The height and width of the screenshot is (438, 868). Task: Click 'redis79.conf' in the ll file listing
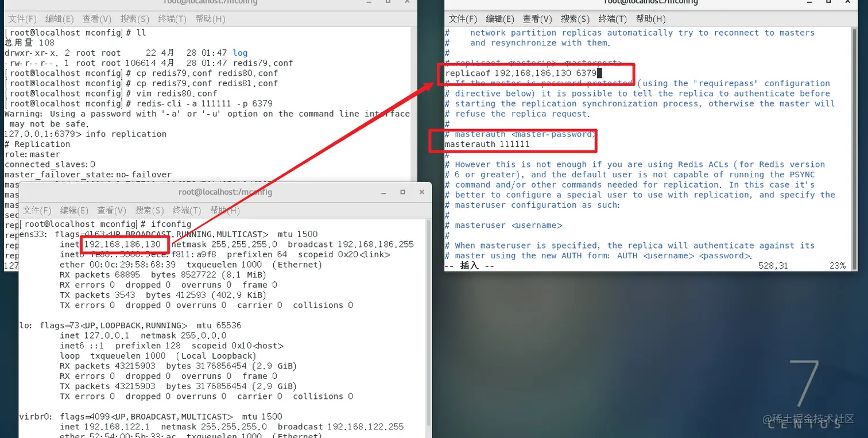[x=263, y=63]
